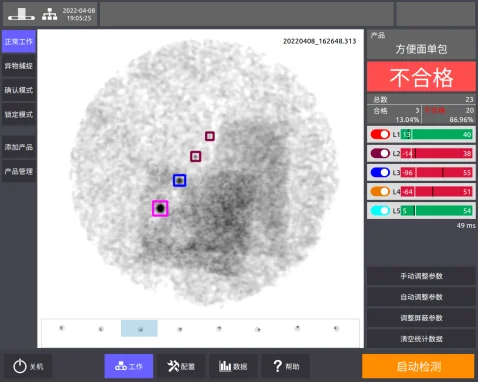
Task: Switch to 异物捕捉 mode in sidebar
Action: coord(19,66)
